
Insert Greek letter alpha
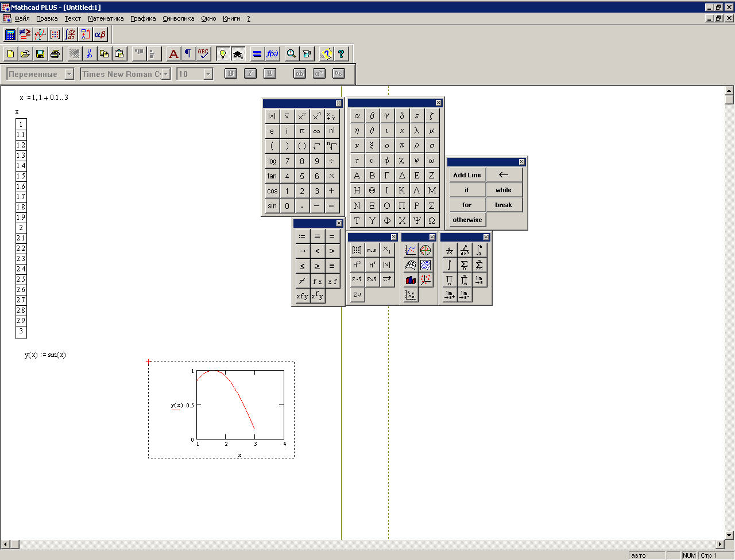[357, 115]
